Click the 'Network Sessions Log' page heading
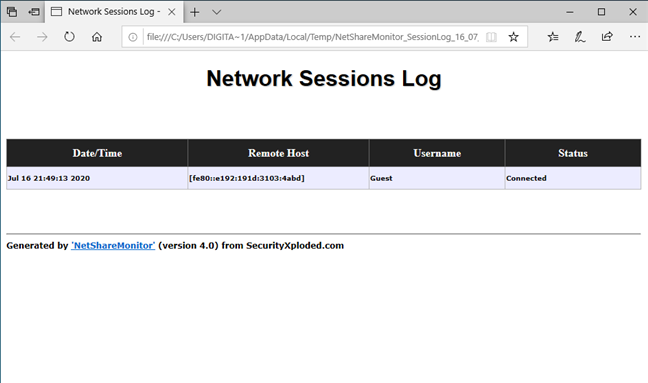This screenshot has width=648, height=383. (324, 79)
